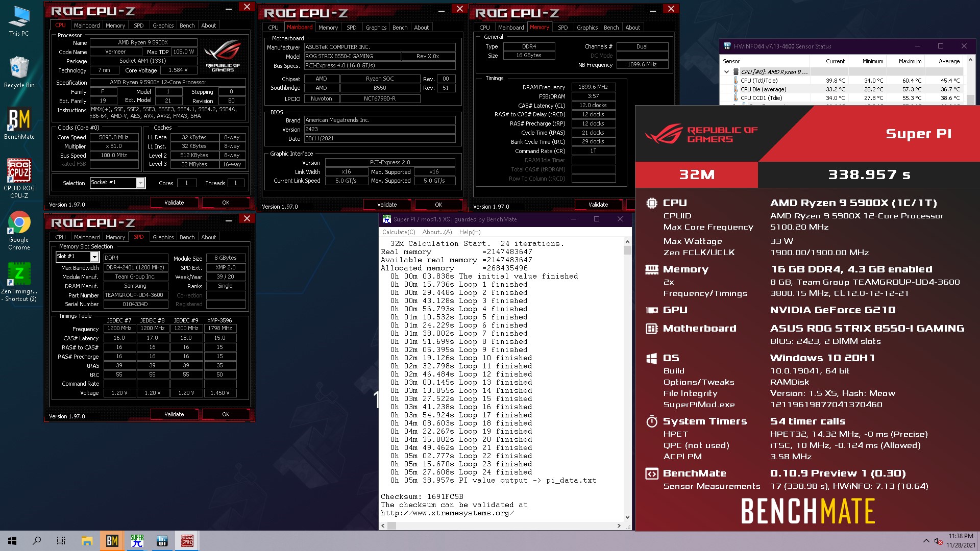The image size is (980, 551).
Task: Click OS Windows icon in BenchMate panel
Action: tap(651, 358)
